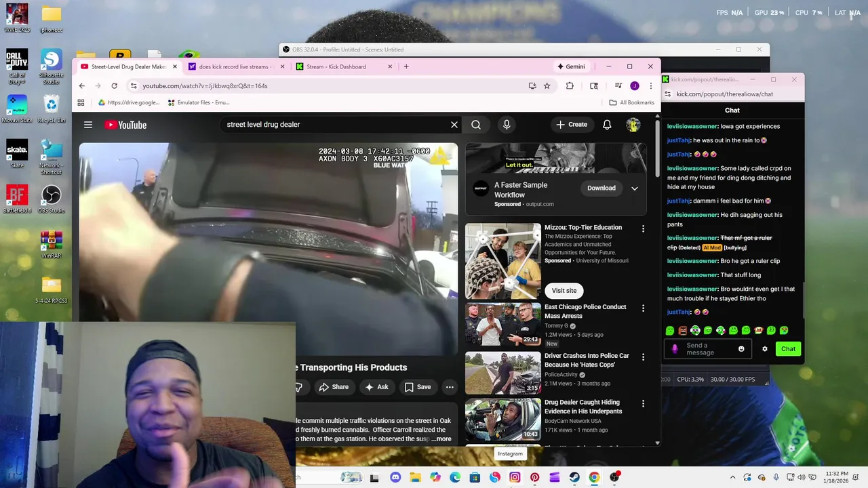Open YouTube notifications bell
868x488 pixels.
[x=607, y=125]
